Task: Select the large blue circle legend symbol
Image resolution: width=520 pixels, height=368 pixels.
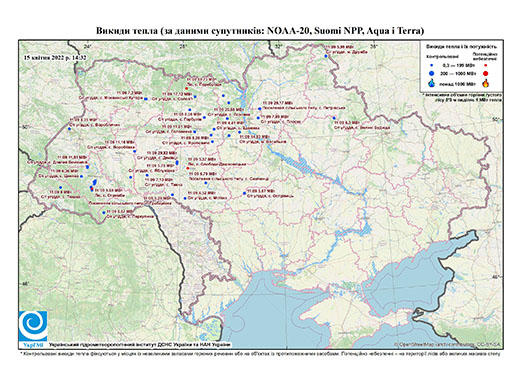Action: [x=432, y=73]
